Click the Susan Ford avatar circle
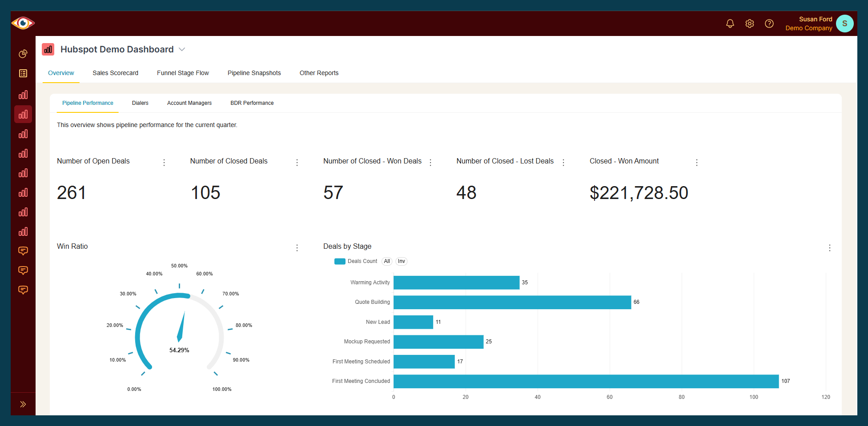 click(x=845, y=24)
